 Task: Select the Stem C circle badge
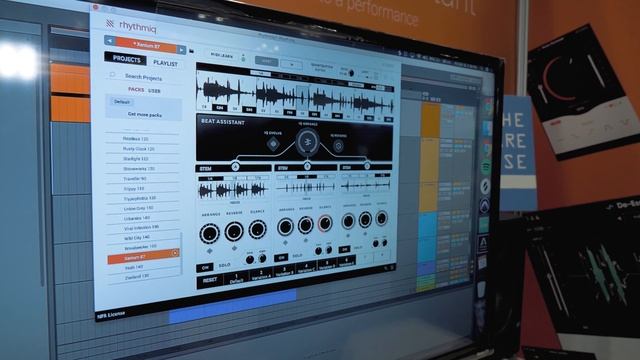pos(367,166)
